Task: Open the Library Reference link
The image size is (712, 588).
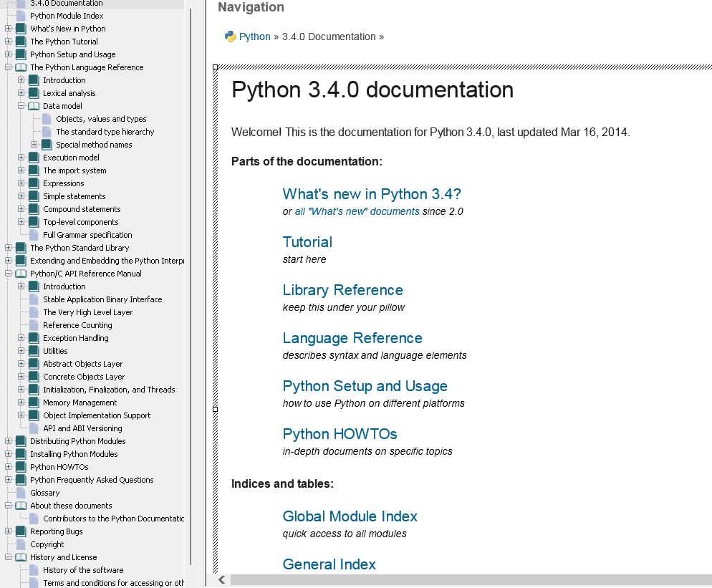Action: [343, 290]
